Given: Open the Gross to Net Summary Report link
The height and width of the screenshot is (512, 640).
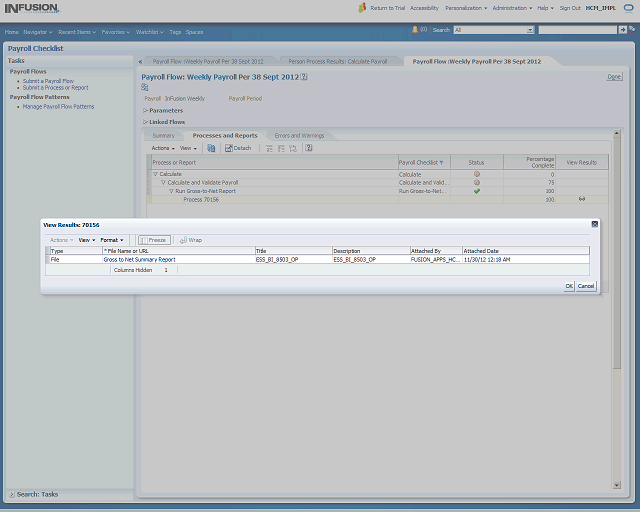Looking at the screenshot, I should [x=139, y=259].
